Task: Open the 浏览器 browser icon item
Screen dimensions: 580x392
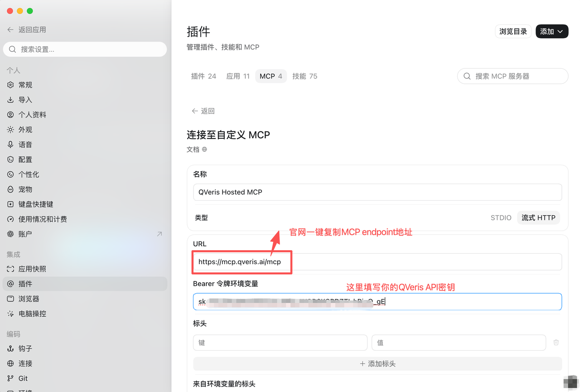Action: pyautogui.click(x=10, y=299)
